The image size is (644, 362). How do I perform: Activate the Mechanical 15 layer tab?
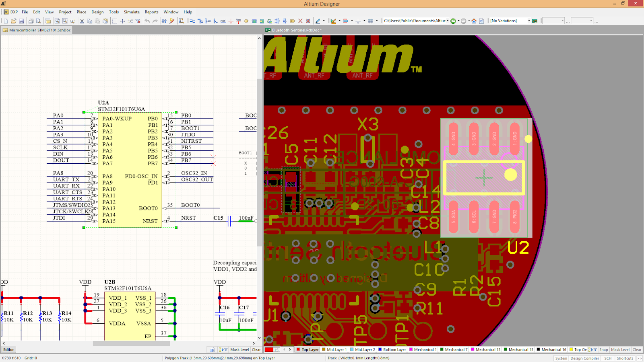point(518,350)
